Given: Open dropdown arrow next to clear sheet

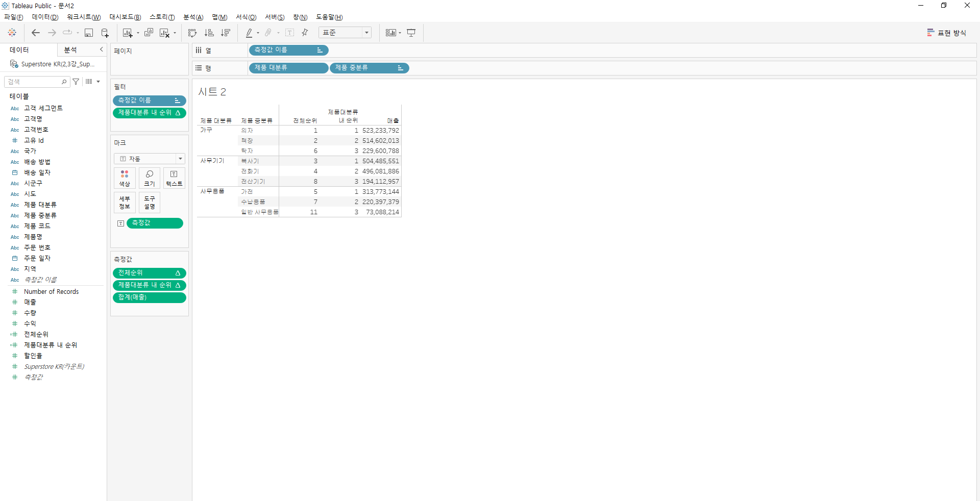Looking at the screenshot, I should click(175, 33).
